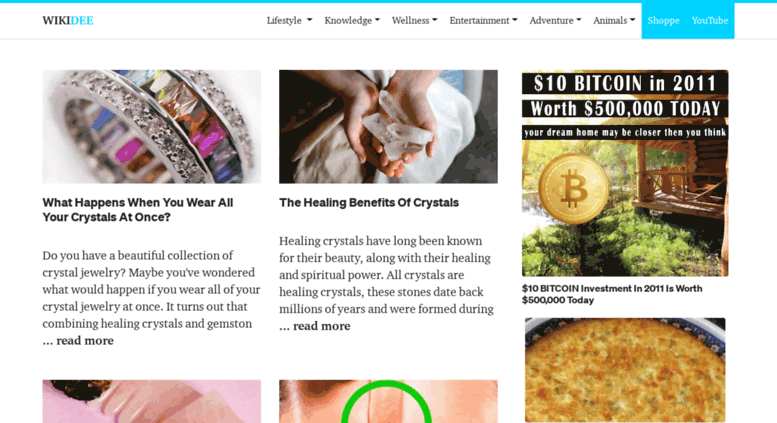Screen dimensions: 777x423
Task: Expand the Lifestyle dropdown menu
Action: (x=289, y=20)
